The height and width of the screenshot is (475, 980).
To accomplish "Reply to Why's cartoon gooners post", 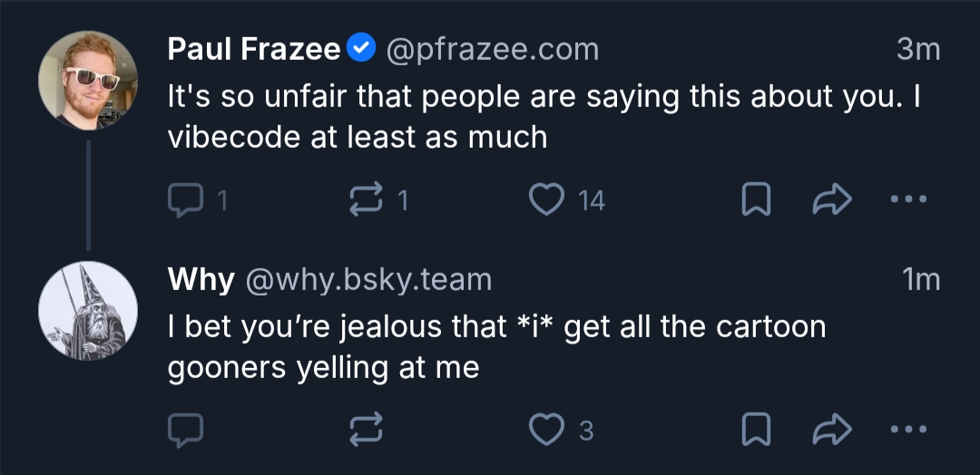I will (186, 431).
